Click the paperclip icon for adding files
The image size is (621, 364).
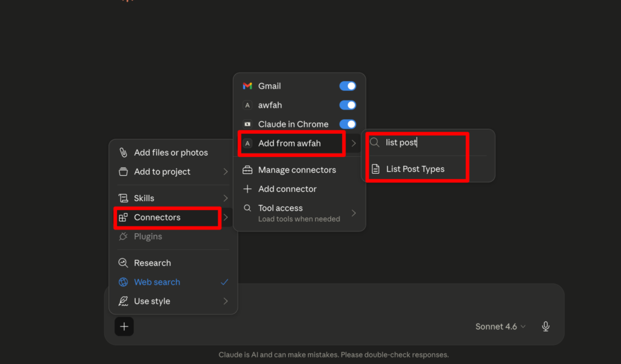[x=123, y=153]
